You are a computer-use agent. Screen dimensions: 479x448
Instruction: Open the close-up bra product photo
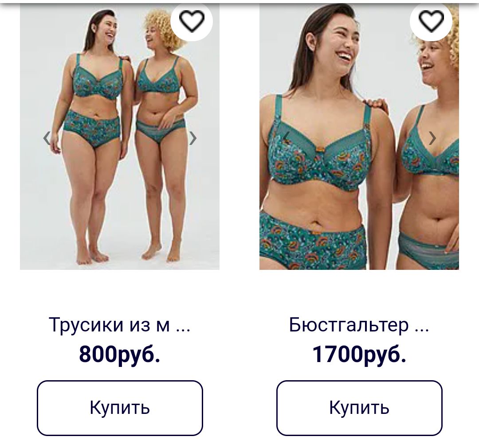[x=359, y=136]
